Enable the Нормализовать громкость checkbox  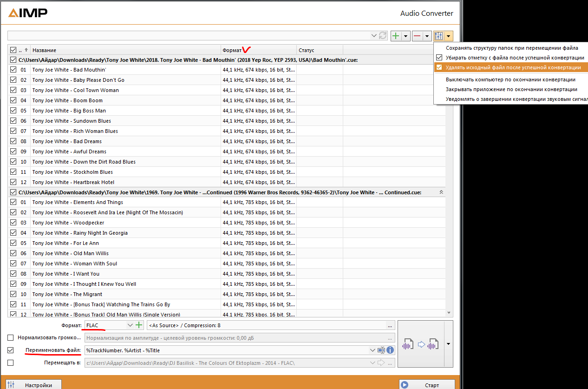[x=11, y=338]
